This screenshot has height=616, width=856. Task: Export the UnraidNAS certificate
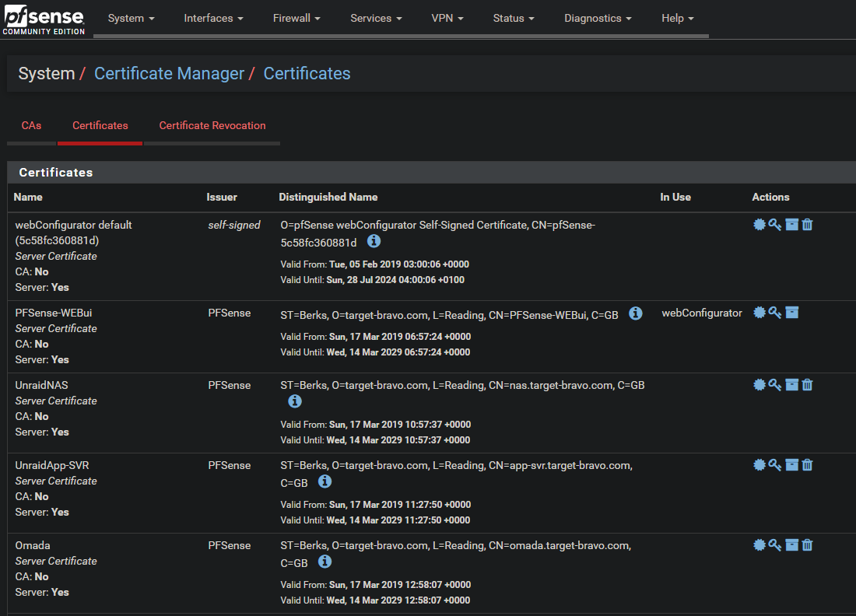point(759,385)
